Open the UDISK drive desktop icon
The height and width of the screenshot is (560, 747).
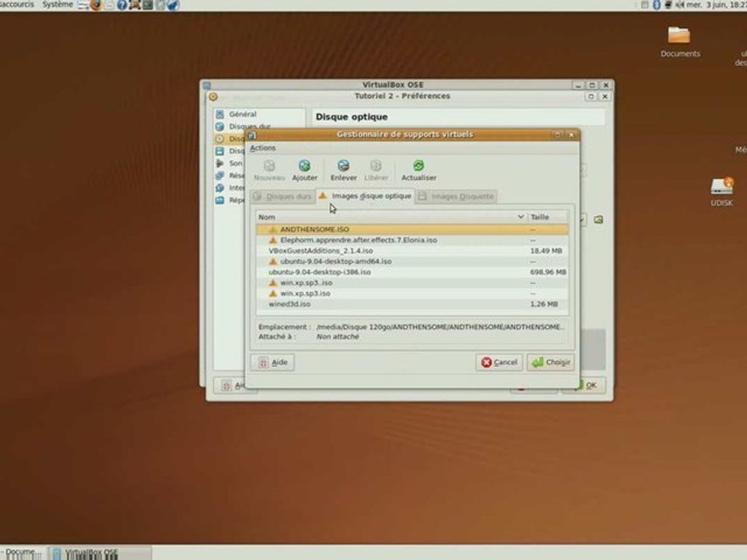click(x=722, y=191)
